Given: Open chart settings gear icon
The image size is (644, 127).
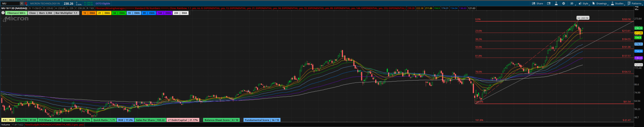Looking at the screenshot, I should 564,3.
